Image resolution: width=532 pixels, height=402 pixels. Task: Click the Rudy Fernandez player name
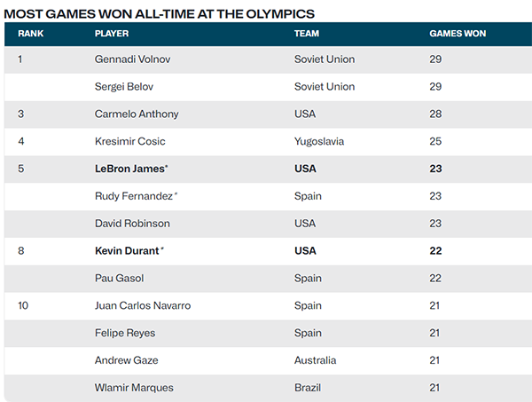click(136, 196)
